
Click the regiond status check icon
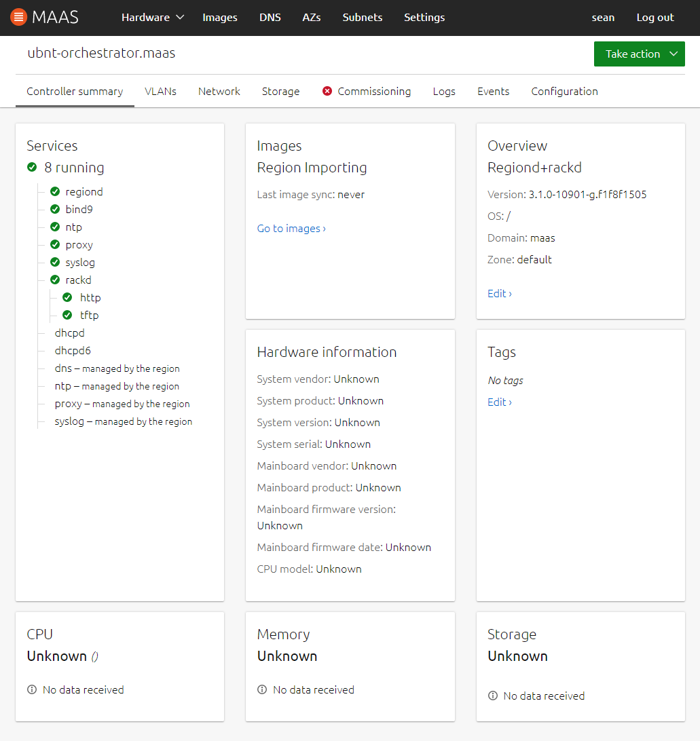(55, 192)
